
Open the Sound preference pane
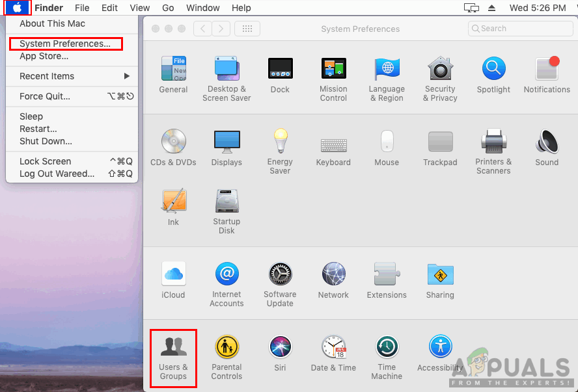pyautogui.click(x=547, y=148)
